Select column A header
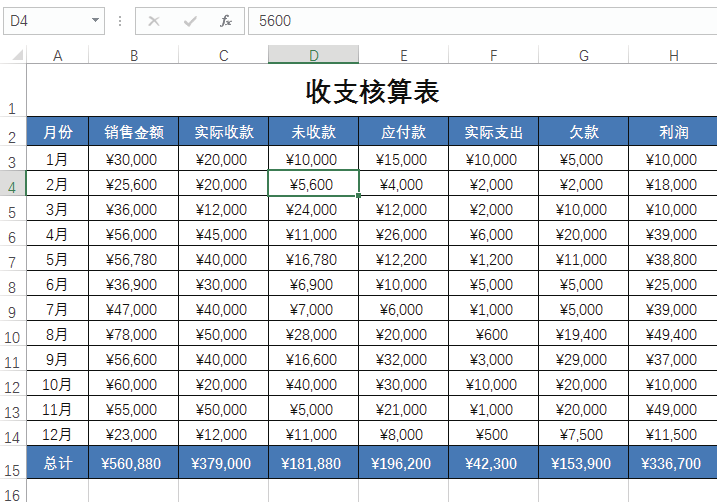Image resolution: width=717 pixels, height=502 pixels. click(57, 55)
